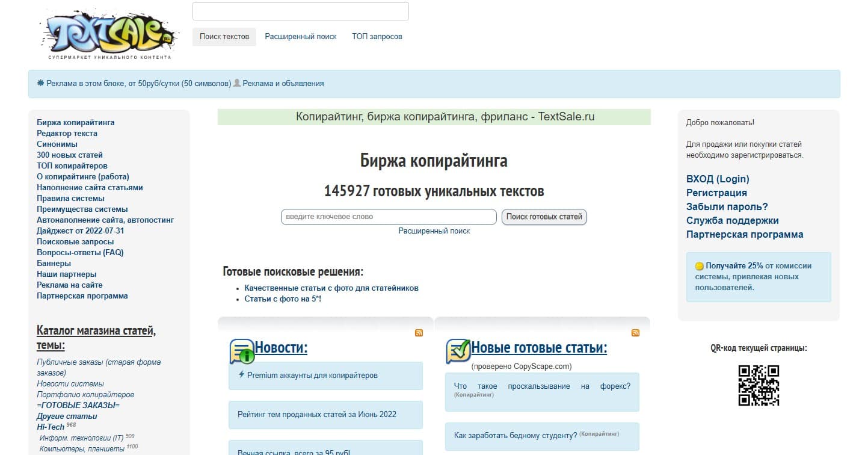Image resolution: width=868 pixels, height=455 pixels.
Task: Open the Редактор текста sidebar link
Action: [x=67, y=134]
